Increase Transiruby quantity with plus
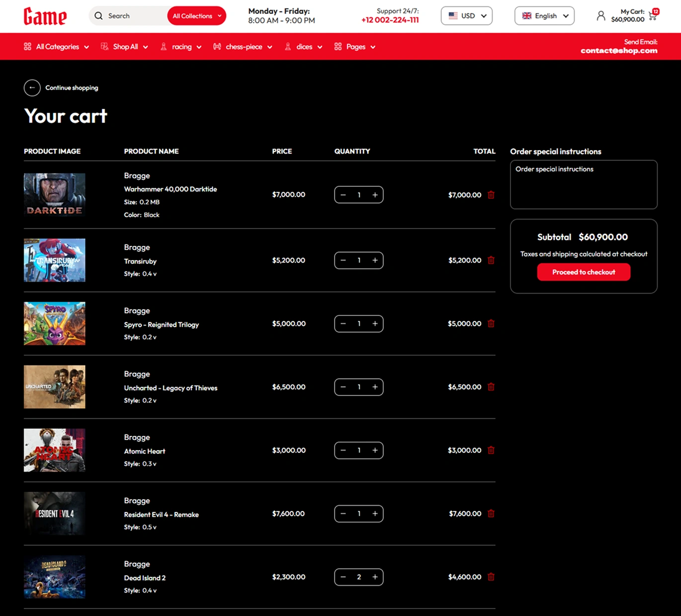Screen dimensions: 681x616 coord(375,260)
